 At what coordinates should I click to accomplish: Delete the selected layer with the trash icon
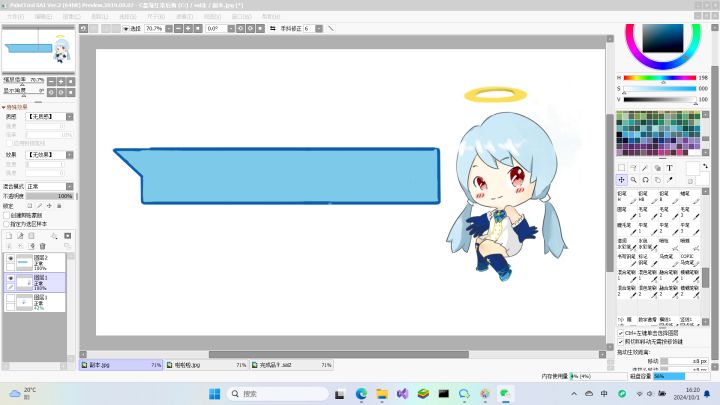(43, 247)
